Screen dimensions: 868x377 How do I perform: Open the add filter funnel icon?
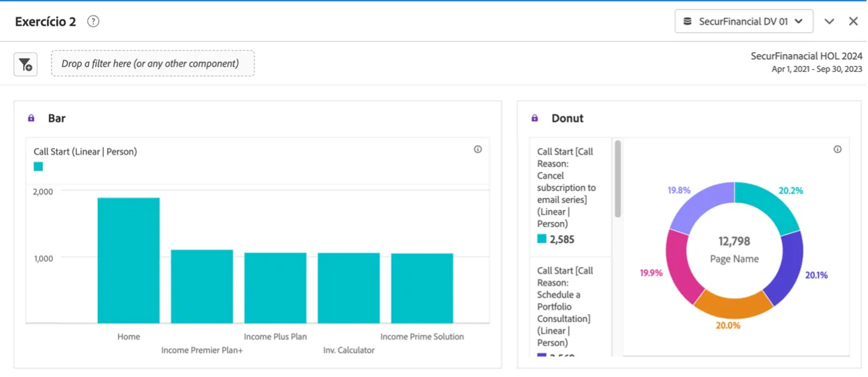pyautogui.click(x=26, y=64)
